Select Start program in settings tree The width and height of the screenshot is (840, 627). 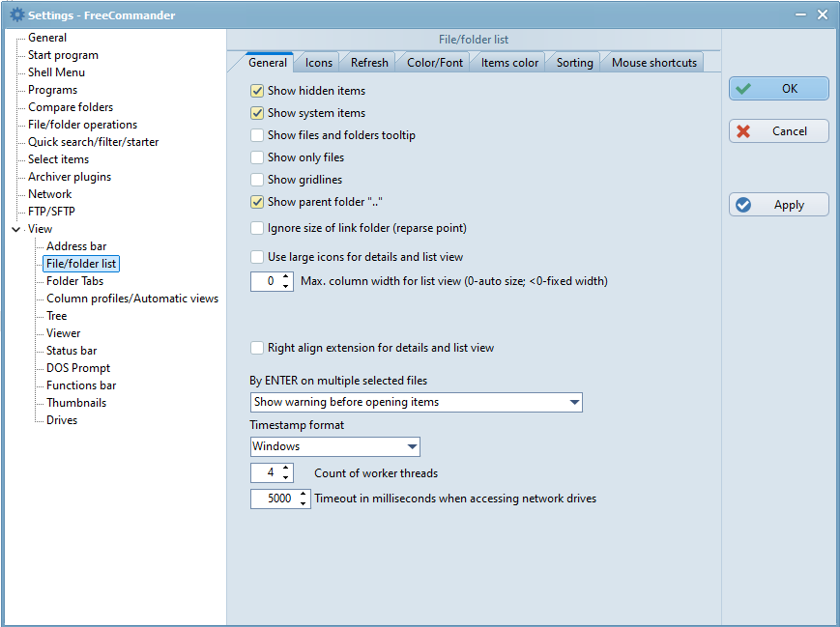point(63,55)
